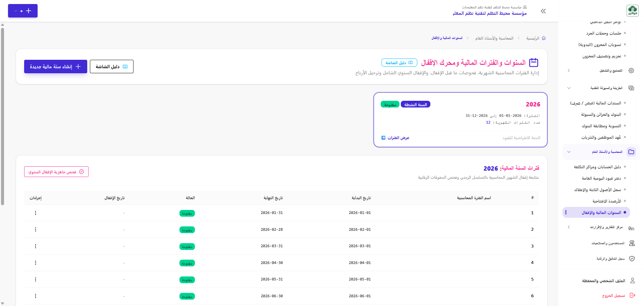Click إنشاء سنة مالية جديدة button
644x306 pixels.
coord(56,67)
